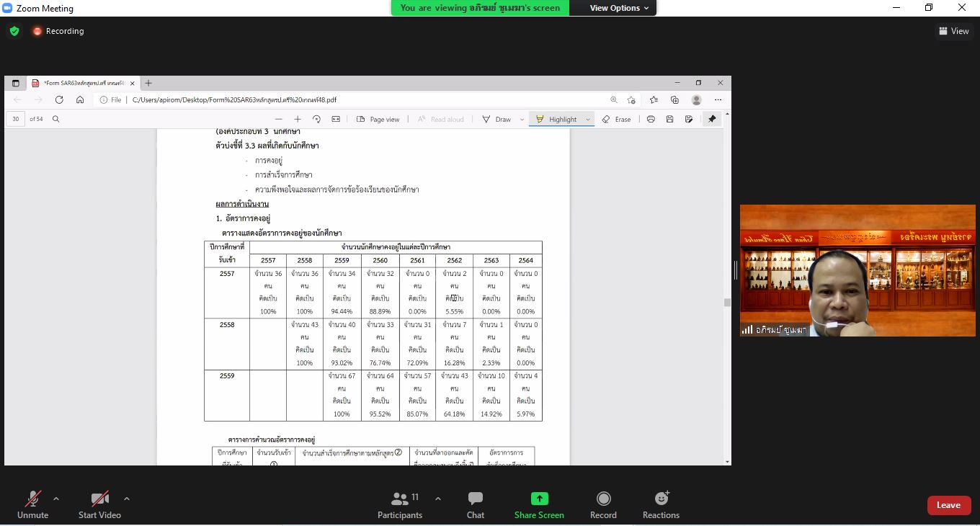Start recording with Record button
980x526 pixels.
[x=603, y=504]
